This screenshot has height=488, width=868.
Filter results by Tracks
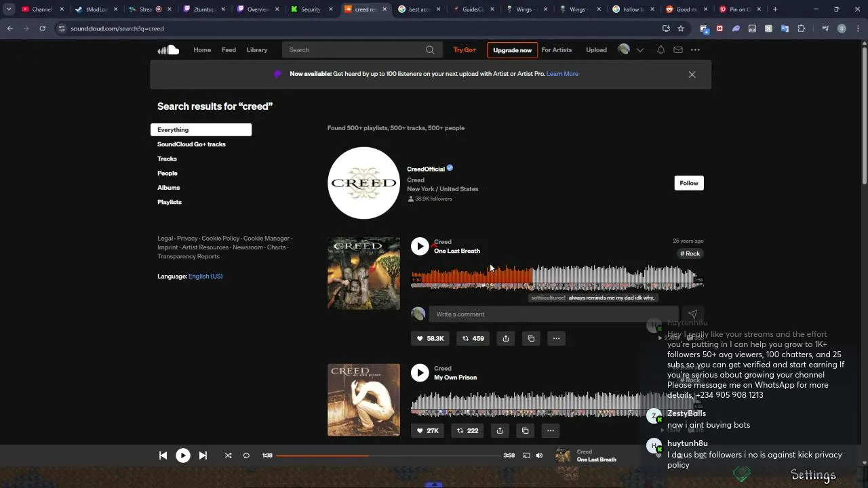167,159
